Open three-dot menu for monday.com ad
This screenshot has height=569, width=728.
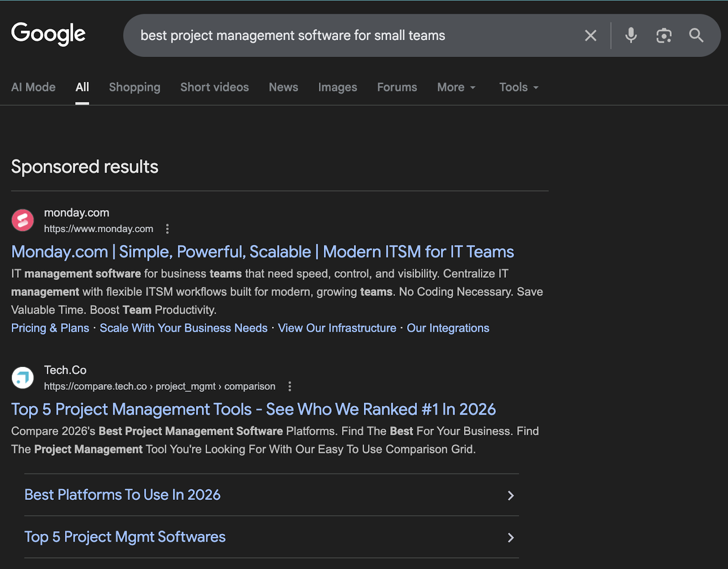[x=167, y=229]
